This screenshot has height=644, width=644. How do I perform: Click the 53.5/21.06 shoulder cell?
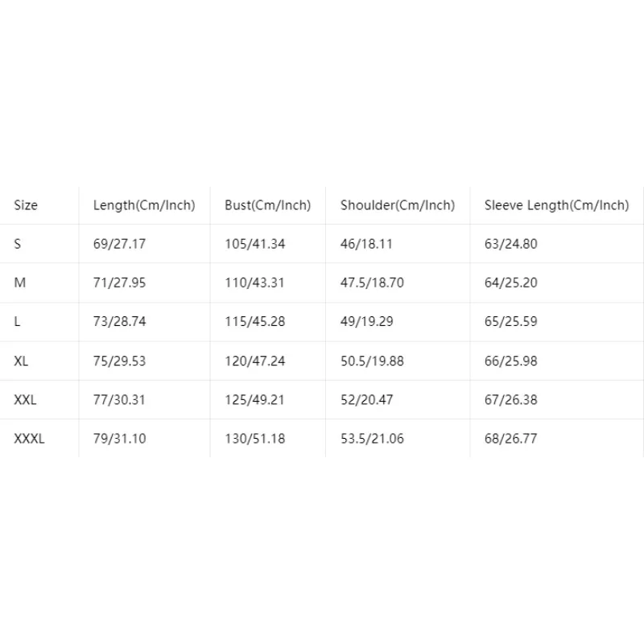(372, 439)
